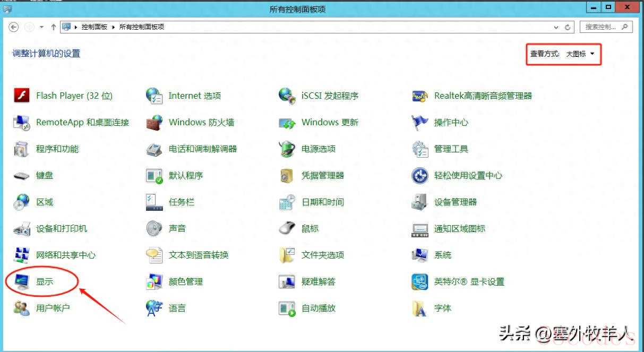Click the 操作中心 flag icon
This screenshot has height=352, width=644.
420,123
